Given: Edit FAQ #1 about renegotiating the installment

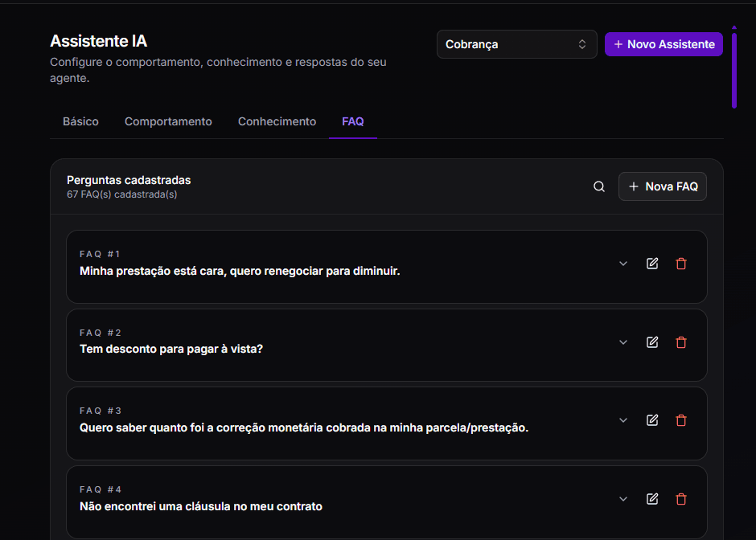Looking at the screenshot, I should coord(652,264).
